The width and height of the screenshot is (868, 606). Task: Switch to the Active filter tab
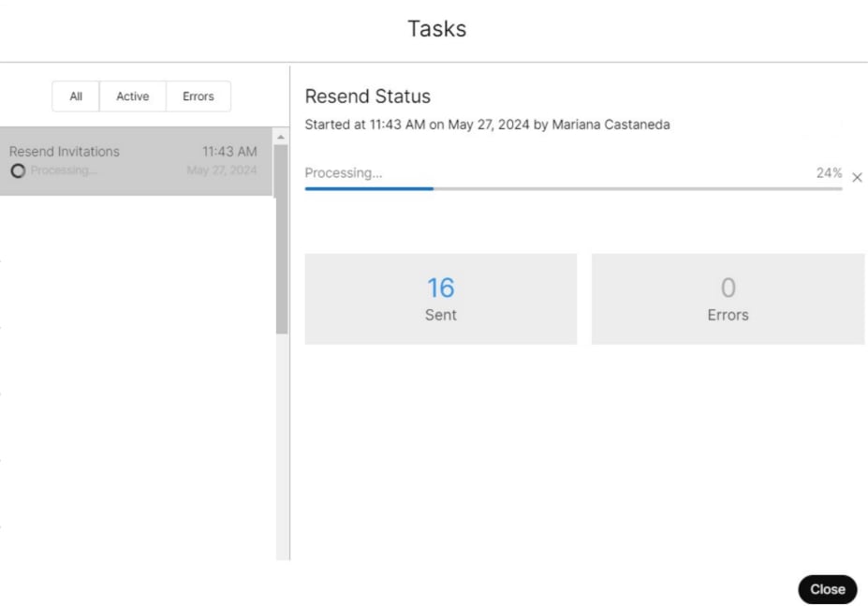(x=132, y=96)
